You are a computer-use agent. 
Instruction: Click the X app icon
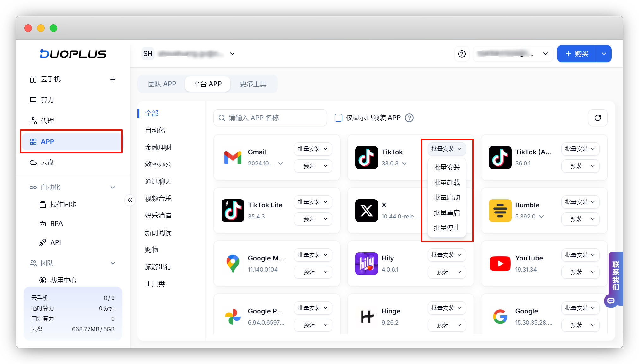coord(366,211)
